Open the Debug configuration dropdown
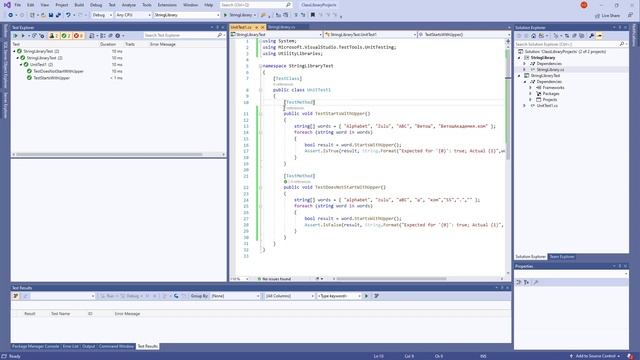Screen dimensions: 640x360 pos(102,15)
